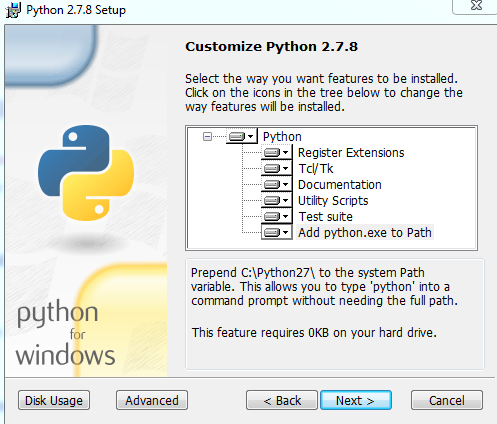The height and width of the screenshot is (424, 497).
Task: Go back with the < Back button
Action: tap(282, 400)
